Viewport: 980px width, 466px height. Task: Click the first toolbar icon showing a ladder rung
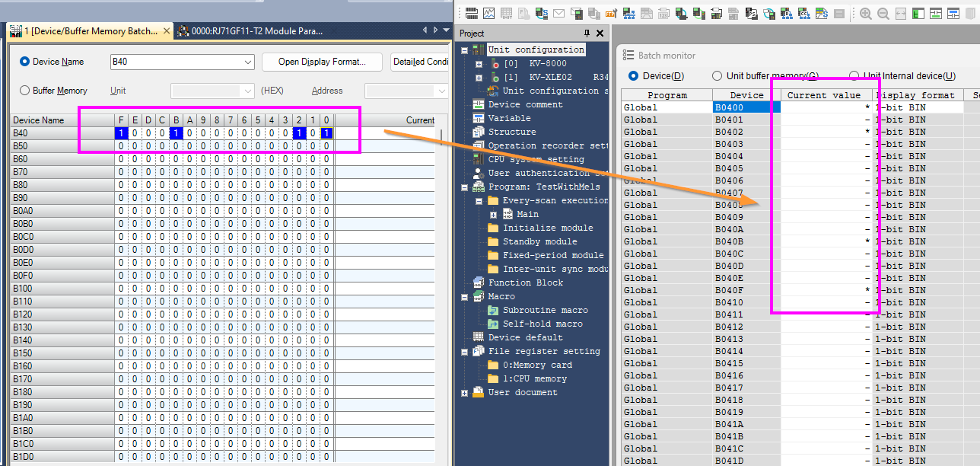[x=472, y=13]
